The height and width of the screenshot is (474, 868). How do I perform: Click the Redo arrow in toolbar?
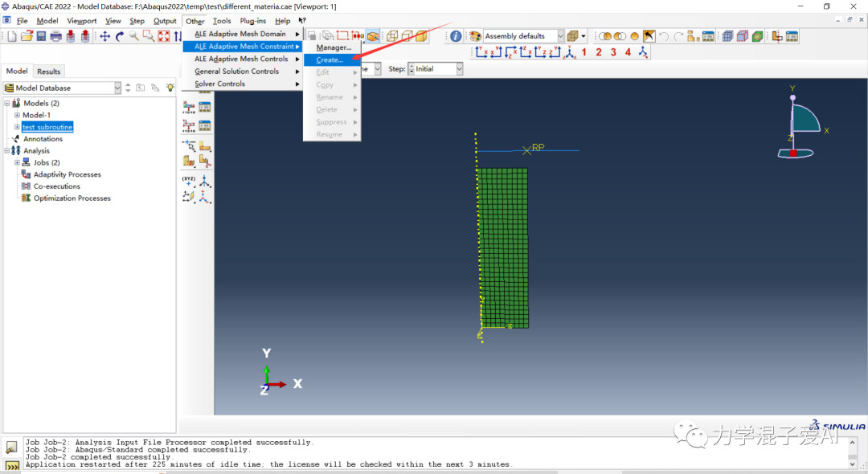[678, 36]
